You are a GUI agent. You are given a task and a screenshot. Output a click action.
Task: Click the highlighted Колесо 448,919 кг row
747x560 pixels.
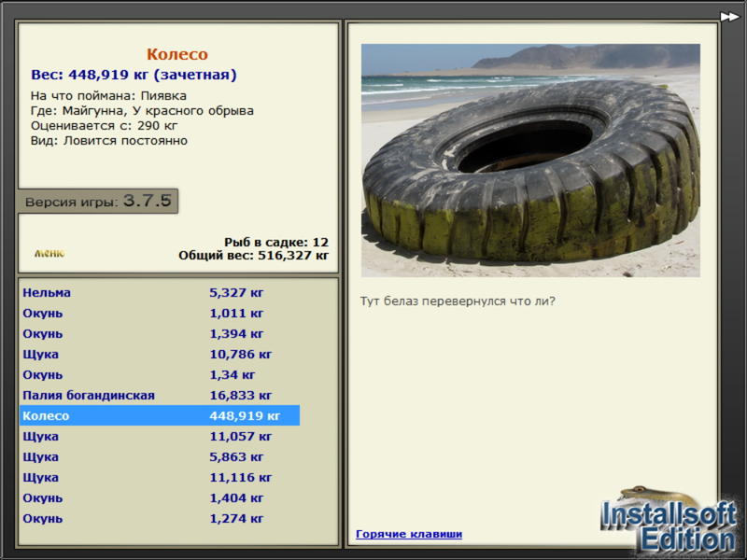click(x=160, y=415)
